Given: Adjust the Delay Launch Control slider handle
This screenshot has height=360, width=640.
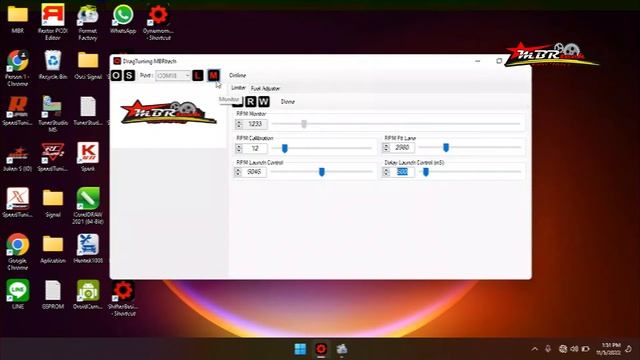Looking at the screenshot, I should click(x=426, y=172).
